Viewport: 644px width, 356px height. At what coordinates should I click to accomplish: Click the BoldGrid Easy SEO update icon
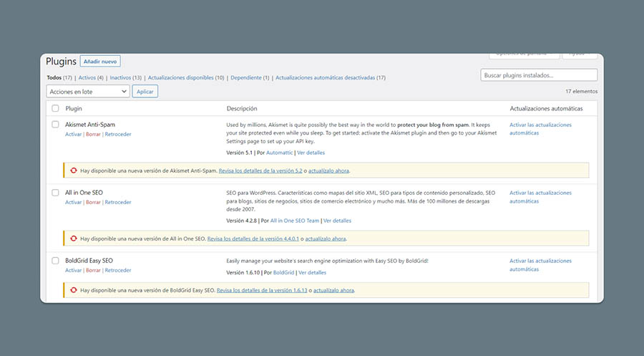pyautogui.click(x=73, y=291)
